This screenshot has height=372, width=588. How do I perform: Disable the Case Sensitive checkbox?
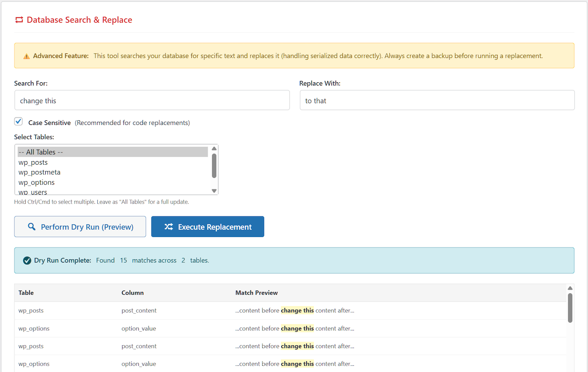tap(18, 121)
